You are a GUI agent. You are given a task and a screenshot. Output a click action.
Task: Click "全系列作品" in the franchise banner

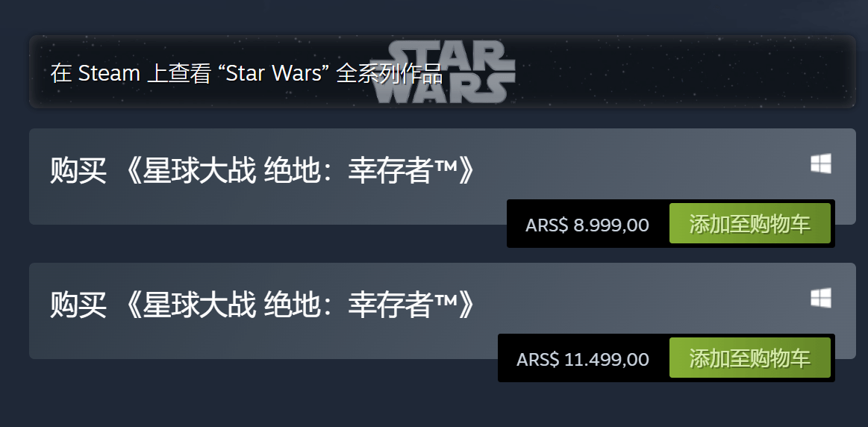[390, 73]
